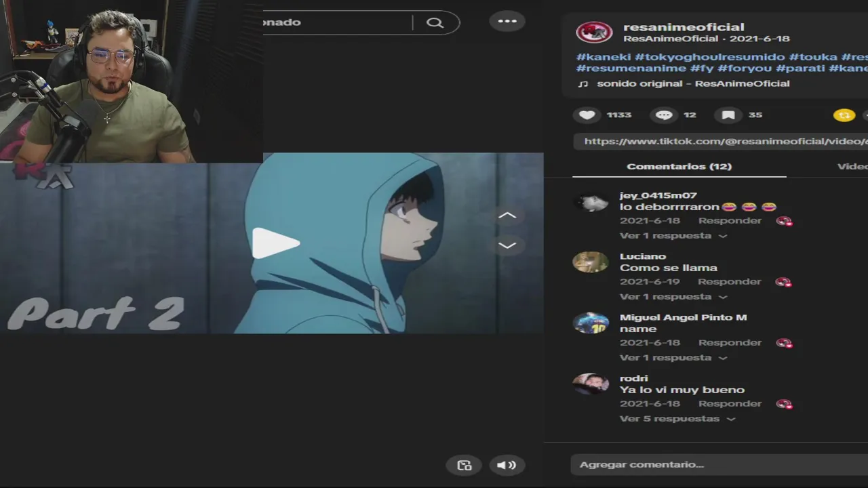Image resolution: width=868 pixels, height=488 pixels.
Task: Like Miguel Angel Pinto M's comment
Action: click(784, 343)
